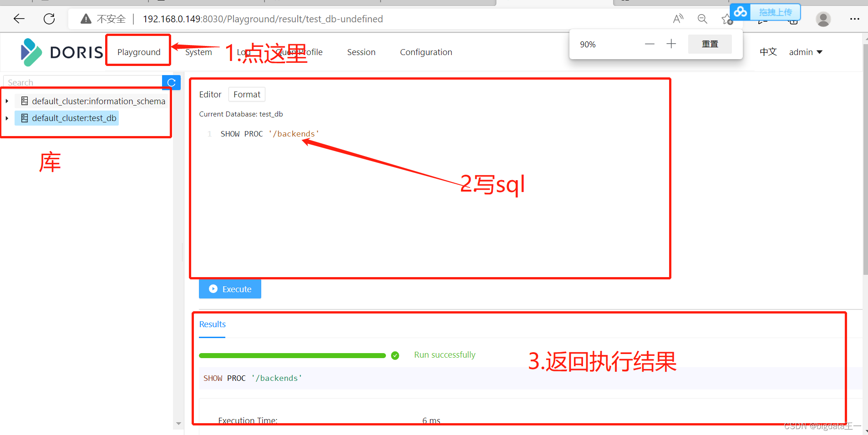Select the default_cluster:information_schema database
This screenshot has height=435, width=868.
coord(98,101)
